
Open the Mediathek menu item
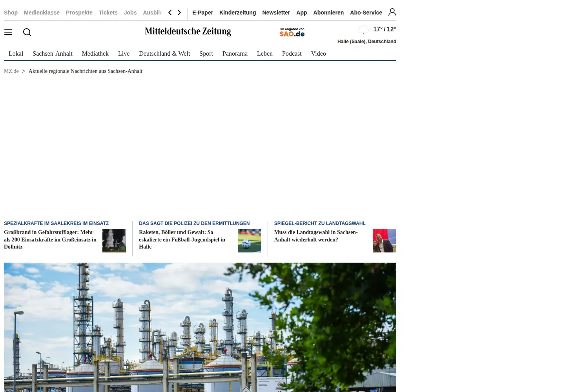click(x=95, y=54)
